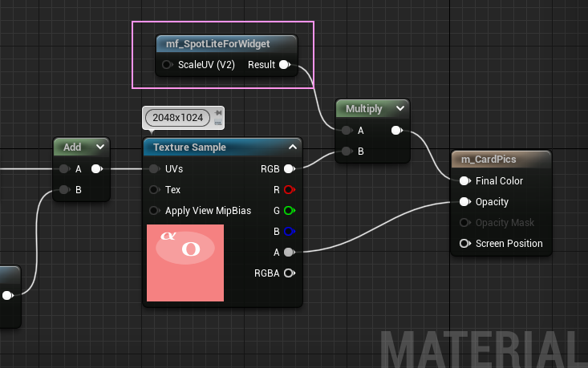Image resolution: width=588 pixels, height=368 pixels.
Task: Click the output pin of the cut-off bottom-left node
Action: click(8, 296)
